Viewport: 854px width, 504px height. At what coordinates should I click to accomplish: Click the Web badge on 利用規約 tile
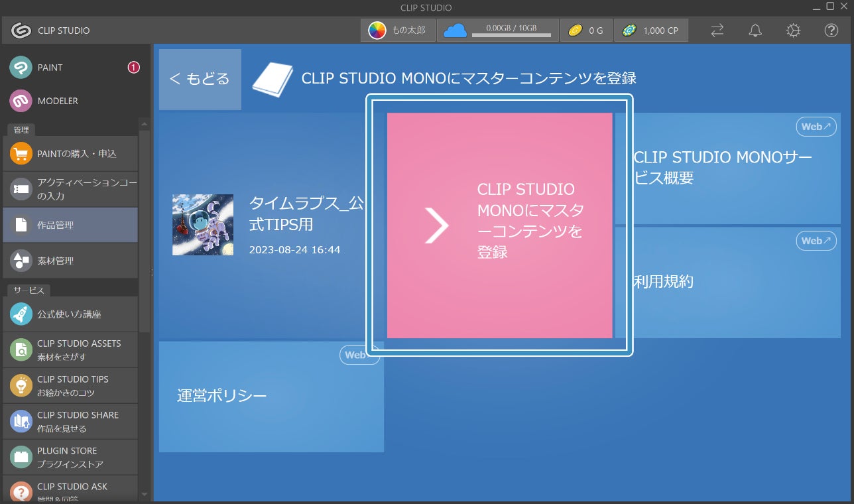point(816,241)
